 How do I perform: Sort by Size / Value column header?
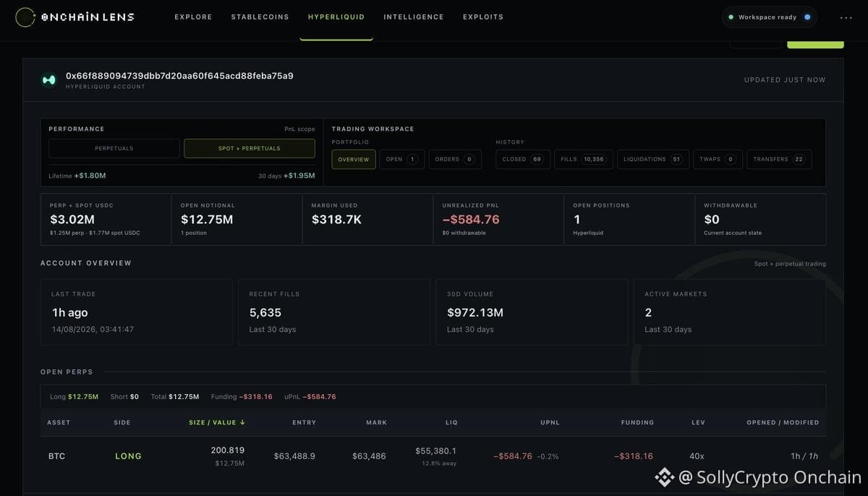point(217,422)
